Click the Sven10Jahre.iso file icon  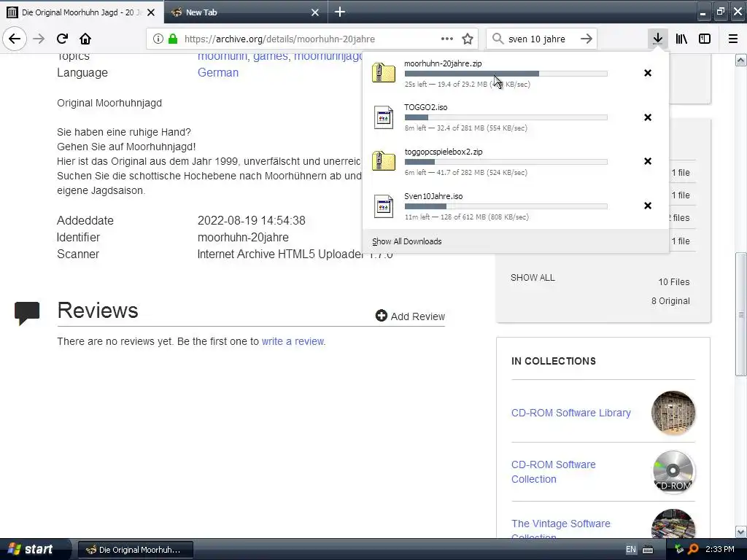[384, 206]
